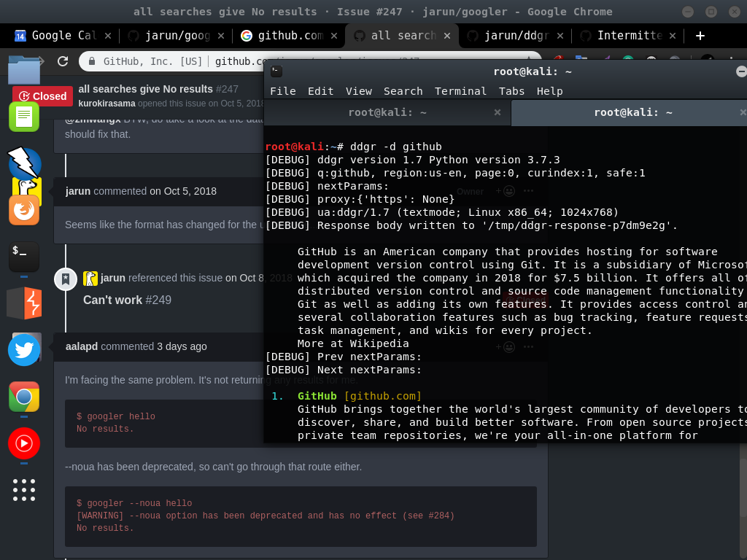
Task: Open more options on aalapd's comment
Action: pyautogui.click(x=528, y=347)
